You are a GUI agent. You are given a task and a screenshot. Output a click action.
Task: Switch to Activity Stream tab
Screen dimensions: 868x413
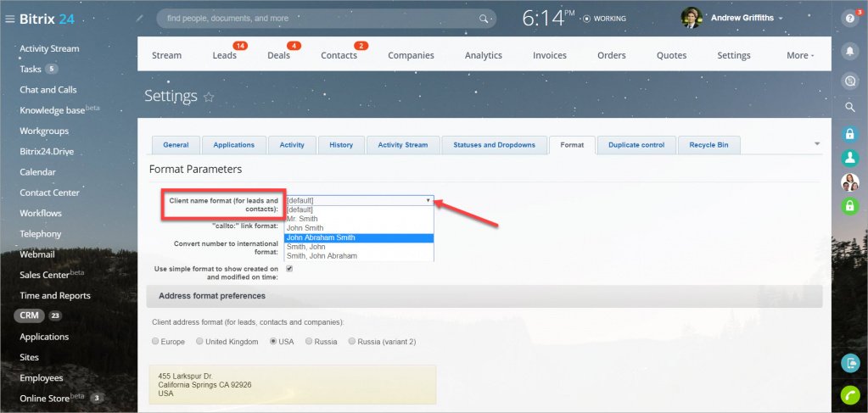coord(403,145)
